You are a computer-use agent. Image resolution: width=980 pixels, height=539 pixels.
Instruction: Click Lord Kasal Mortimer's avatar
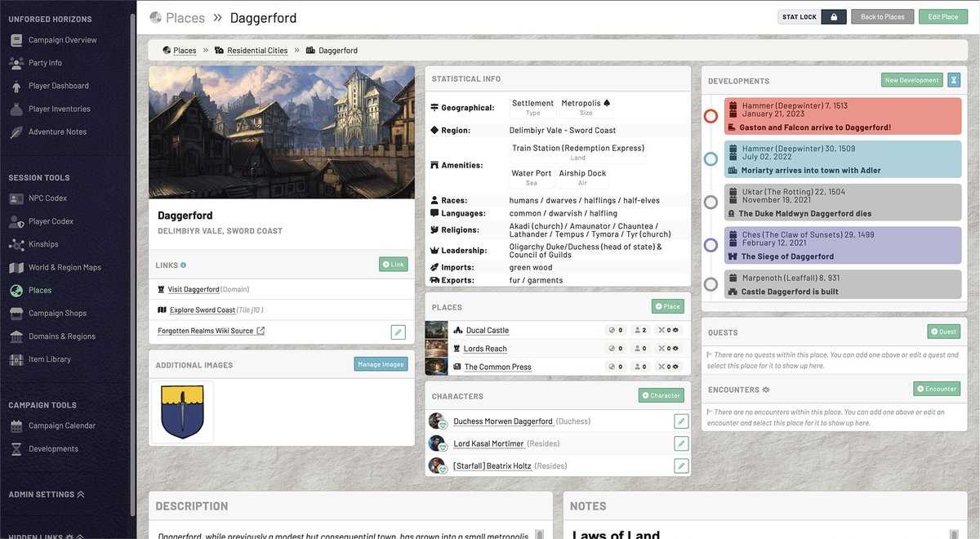(439, 443)
